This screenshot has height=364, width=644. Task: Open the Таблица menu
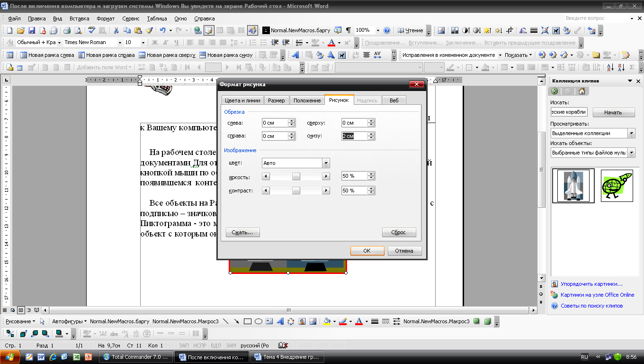coord(157,18)
